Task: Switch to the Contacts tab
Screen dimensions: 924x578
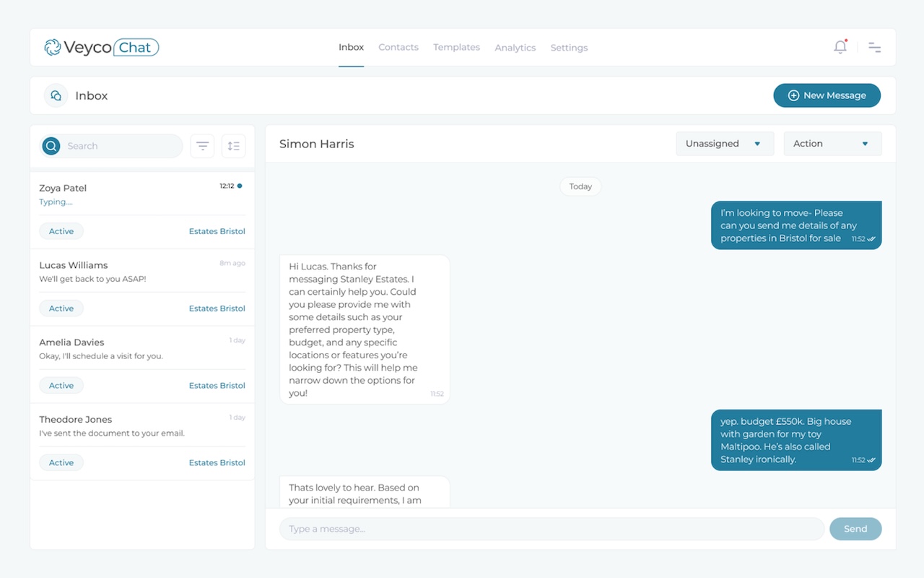Action: [398, 48]
